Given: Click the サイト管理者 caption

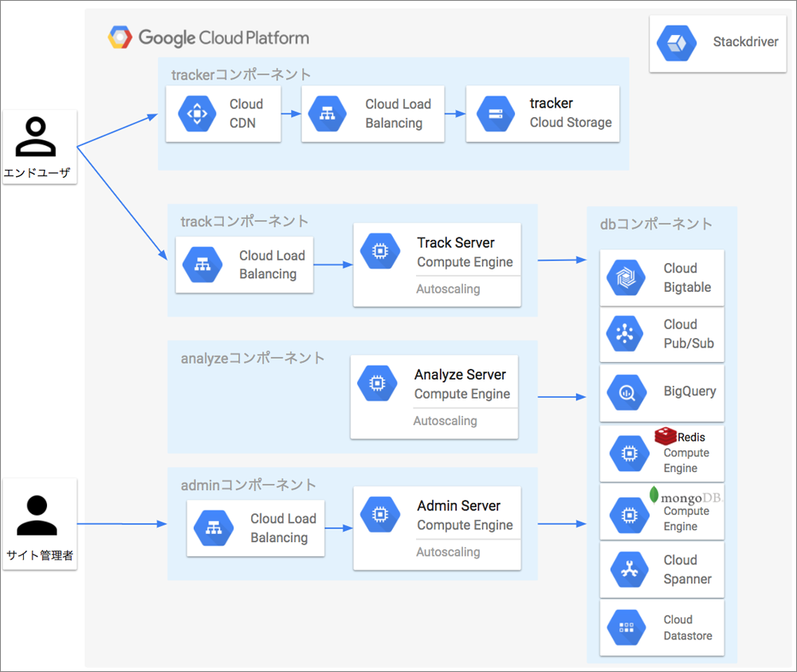Looking at the screenshot, I should (x=40, y=555).
